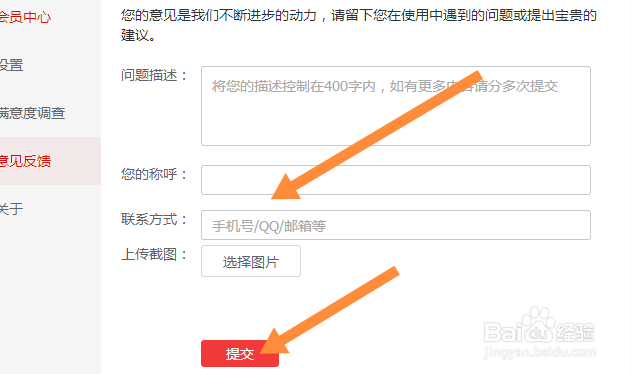Viewport: 631px width, 374px height.
Task: Submit feedback with the red 提交 button
Action: click(x=240, y=354)
